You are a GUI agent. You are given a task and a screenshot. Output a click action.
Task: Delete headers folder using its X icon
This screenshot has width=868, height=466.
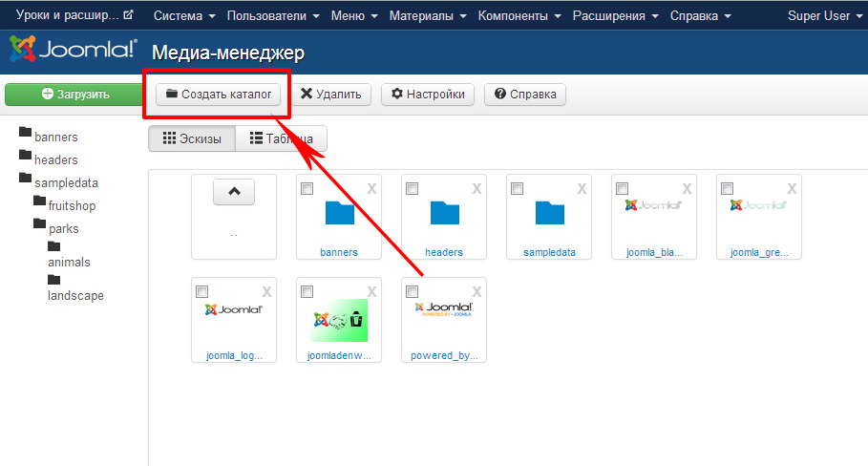point(477,189)
